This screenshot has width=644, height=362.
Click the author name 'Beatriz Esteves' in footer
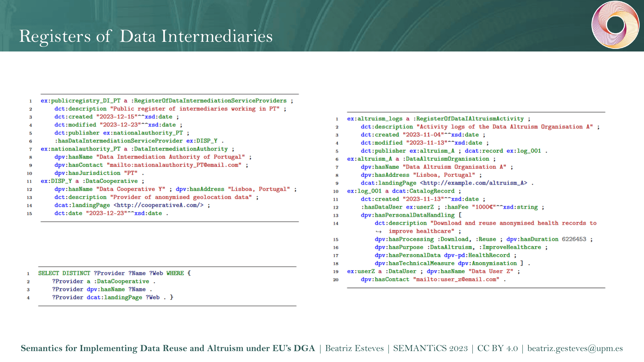pos(355,348)
